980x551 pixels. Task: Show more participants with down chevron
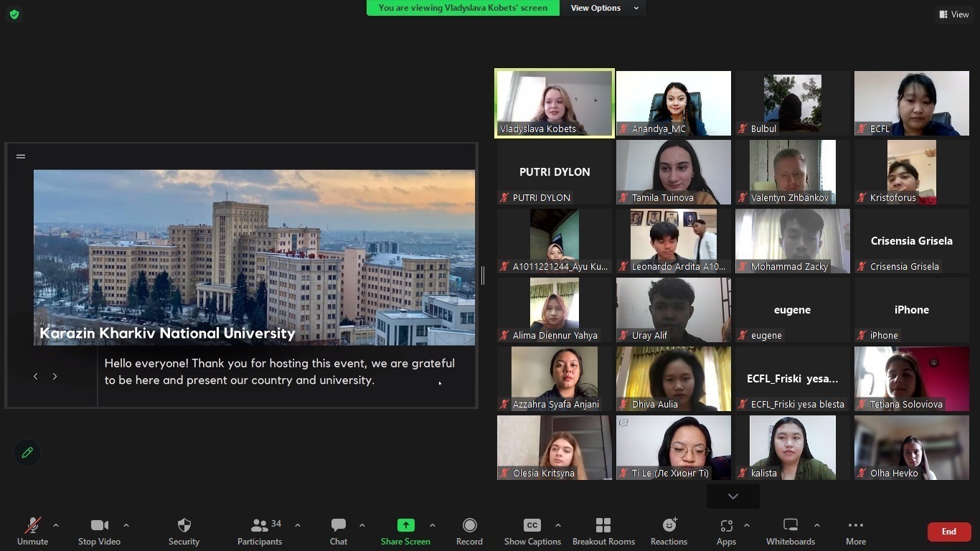[732, 496]
